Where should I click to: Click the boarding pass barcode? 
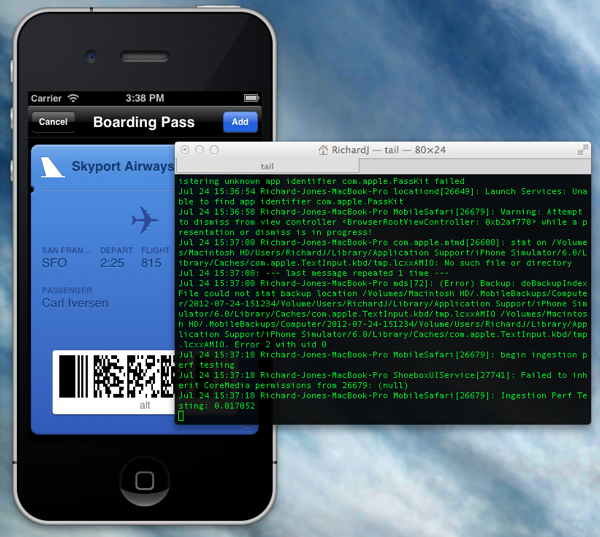116,377
